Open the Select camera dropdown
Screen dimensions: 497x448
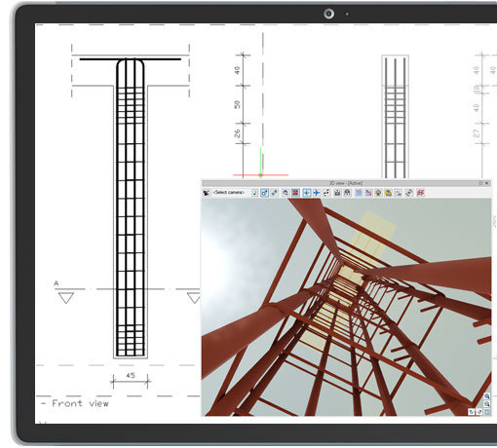229,193
